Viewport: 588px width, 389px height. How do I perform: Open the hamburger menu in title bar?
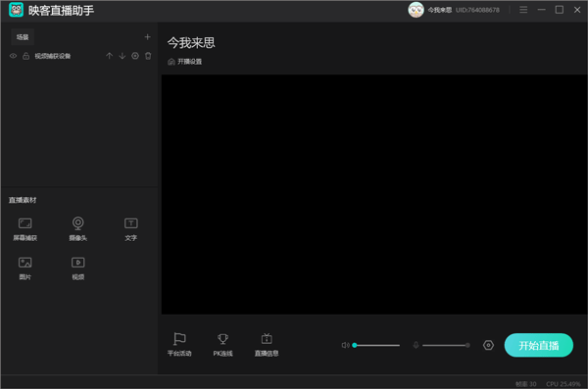523,10
